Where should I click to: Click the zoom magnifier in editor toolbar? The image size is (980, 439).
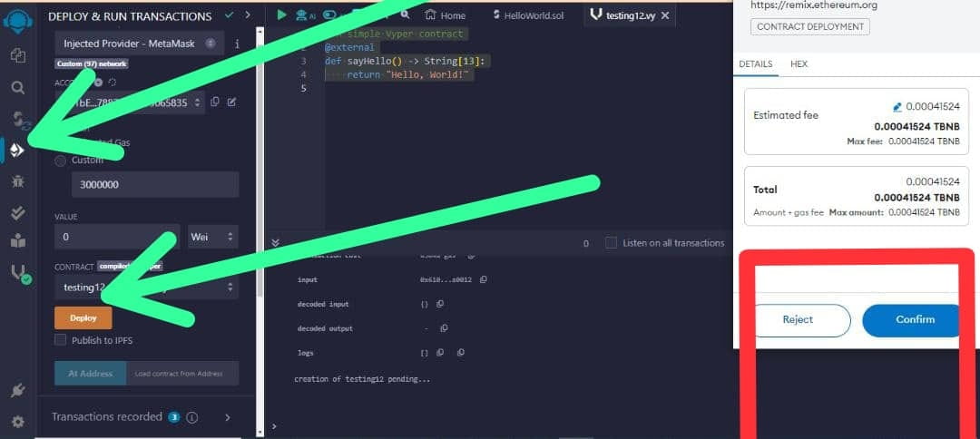(x=407, y=15)
